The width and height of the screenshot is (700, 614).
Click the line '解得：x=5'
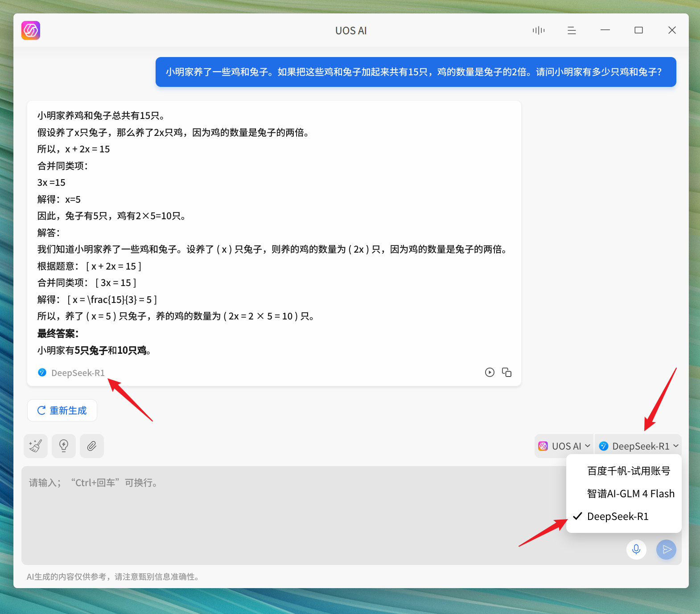[59, 199]
